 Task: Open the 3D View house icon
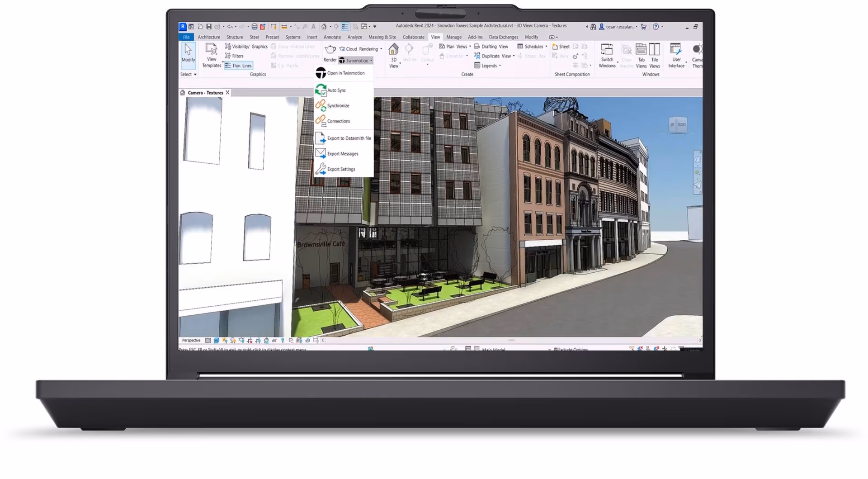[x=393, y=49]
